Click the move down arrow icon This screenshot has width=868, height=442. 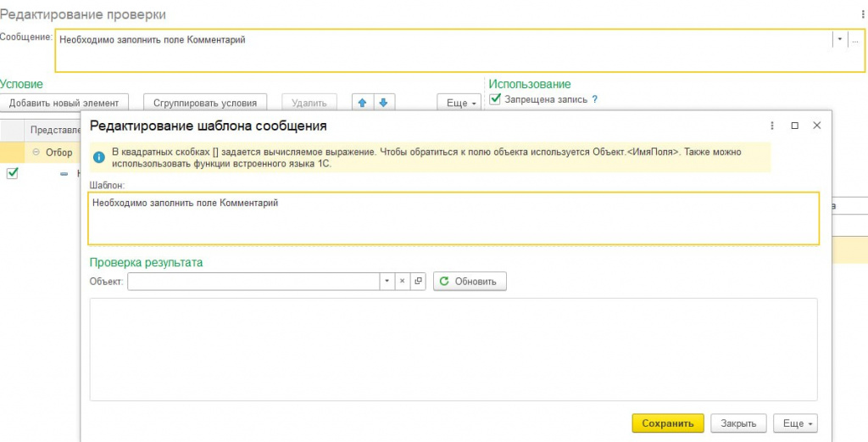pyautogui.click(x=383, y=103)
